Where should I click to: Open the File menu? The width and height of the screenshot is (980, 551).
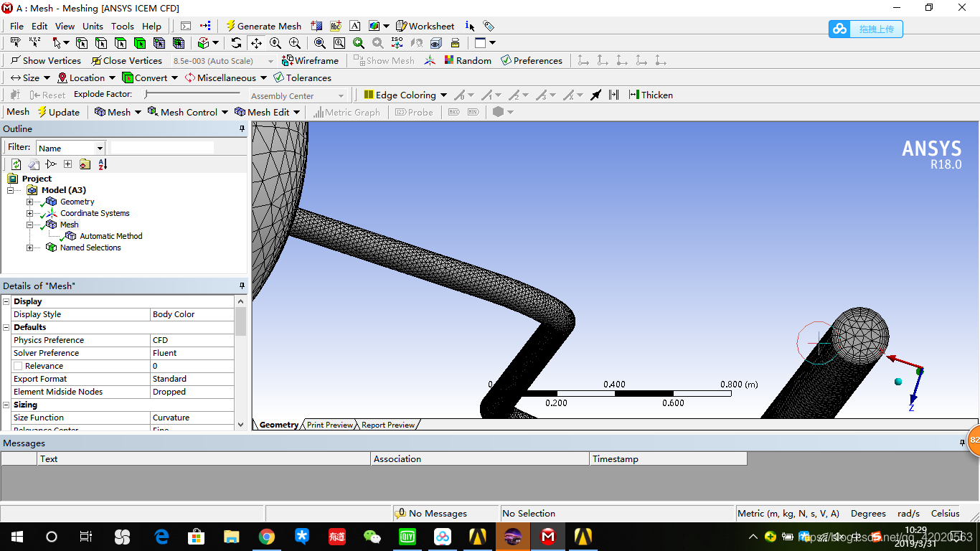(x=17, y=26)
